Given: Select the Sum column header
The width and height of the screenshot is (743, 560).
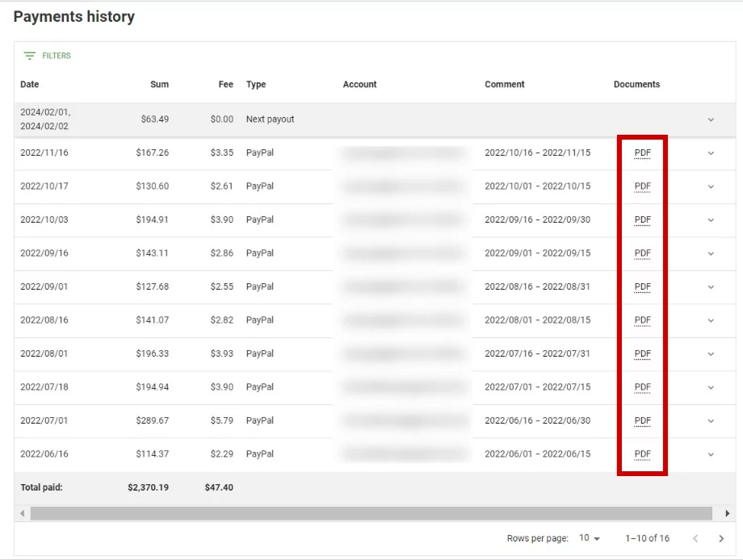Looking at the screenshot, I should coord(158,84).
